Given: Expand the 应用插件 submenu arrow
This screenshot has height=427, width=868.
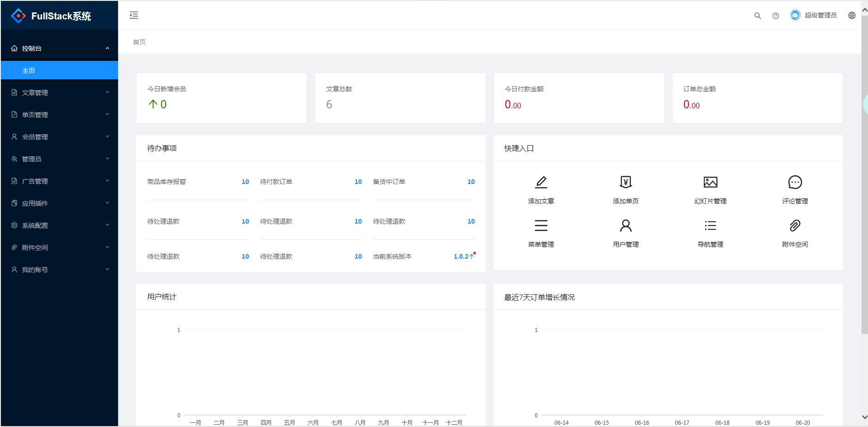Looking at the screenshot, I should tap(107, 203).
